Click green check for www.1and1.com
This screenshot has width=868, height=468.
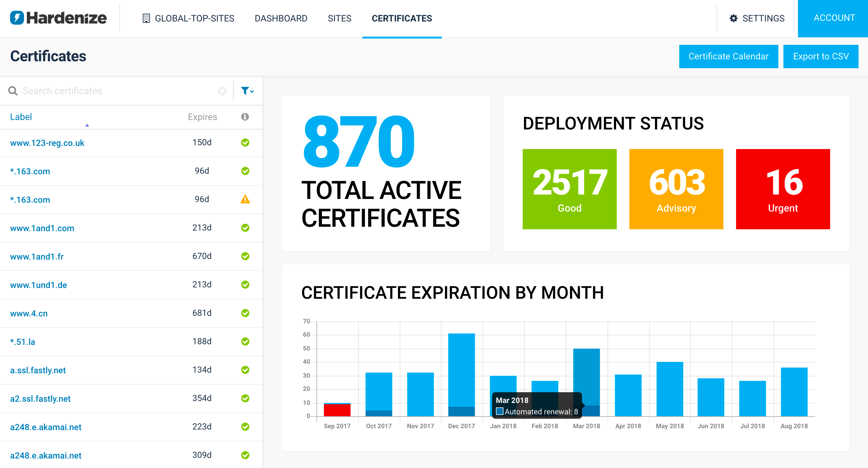pyautogui.click(x=245, y=228)
